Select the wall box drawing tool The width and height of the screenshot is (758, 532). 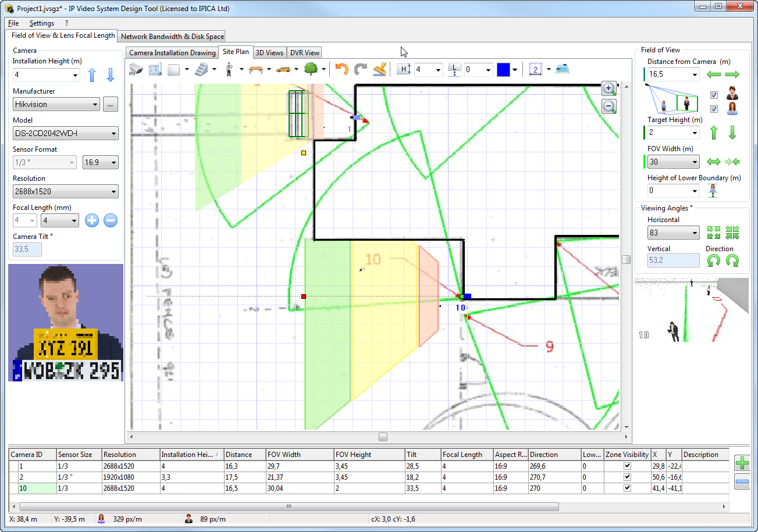[173, 69]
